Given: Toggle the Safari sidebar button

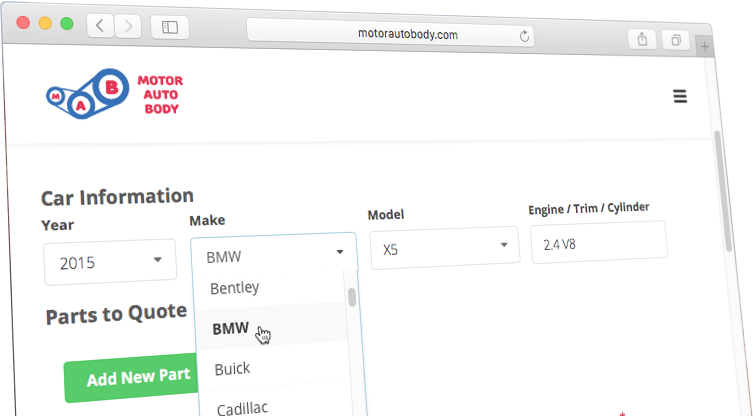Looking at the screenshot, I should 170,28.
